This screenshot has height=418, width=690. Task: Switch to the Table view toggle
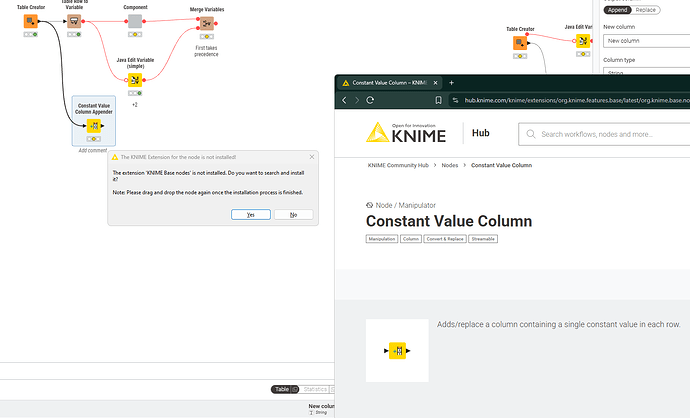[285, 389]
